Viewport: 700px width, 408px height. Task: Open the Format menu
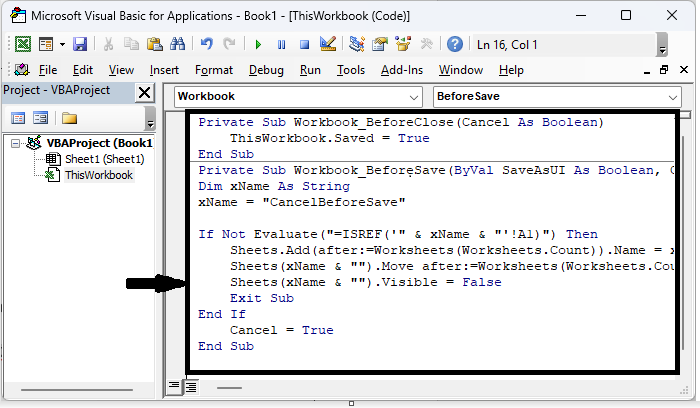click(x=214, y=70)
